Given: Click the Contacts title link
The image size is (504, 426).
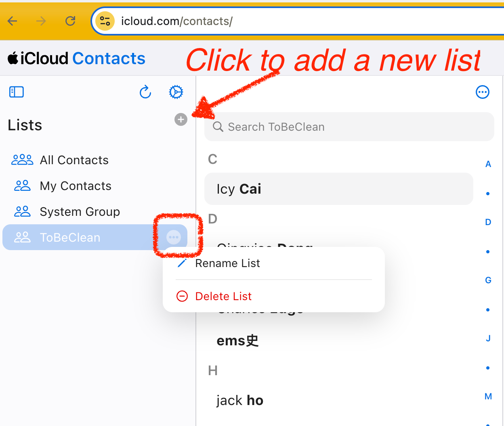Looking at the screenshot, I should coord(109,58).
